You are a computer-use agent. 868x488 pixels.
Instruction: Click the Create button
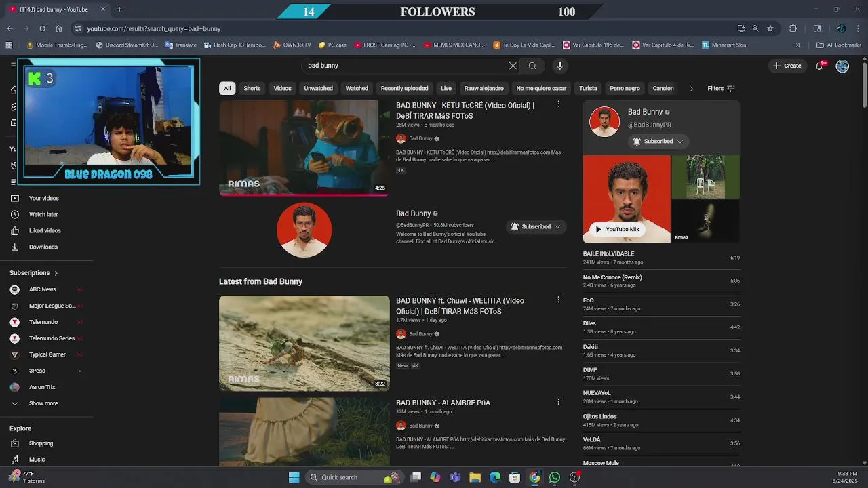coord(787,66)
